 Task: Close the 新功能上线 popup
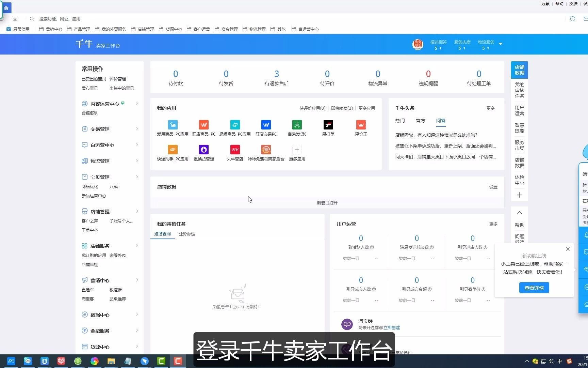click(x=568, y=249)
